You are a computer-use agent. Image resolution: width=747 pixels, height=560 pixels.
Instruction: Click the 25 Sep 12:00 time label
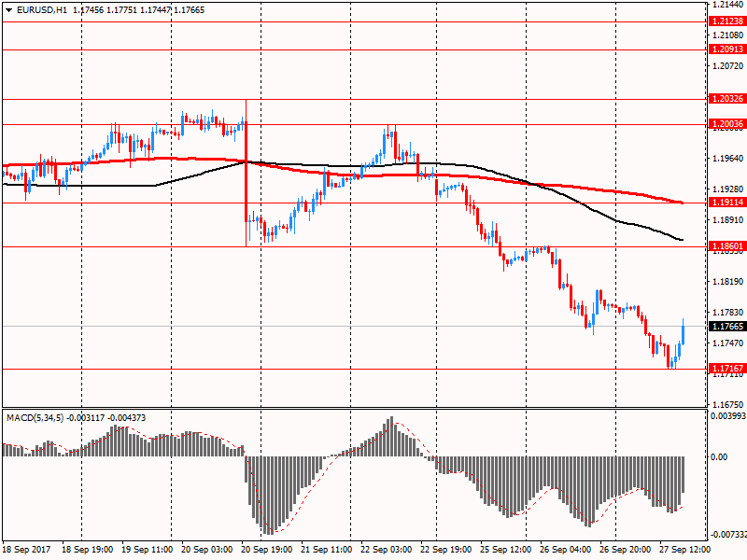(x=505, y=550)
